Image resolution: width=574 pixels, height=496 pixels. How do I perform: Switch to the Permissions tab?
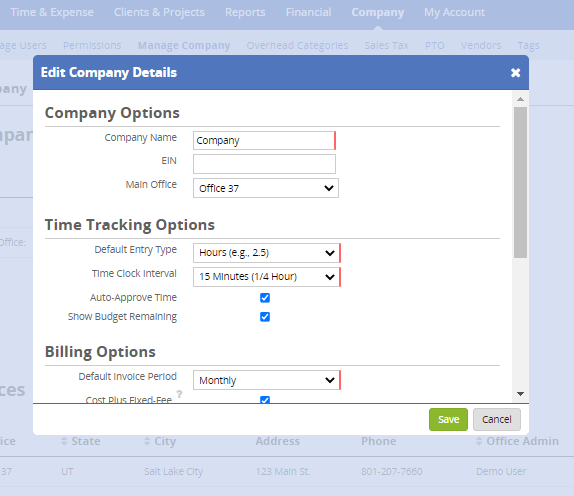pos(92,45)
